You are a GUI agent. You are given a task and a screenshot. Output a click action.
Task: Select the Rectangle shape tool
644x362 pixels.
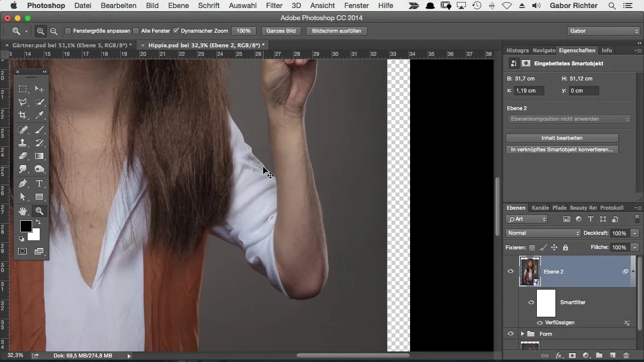pos(39,197)
